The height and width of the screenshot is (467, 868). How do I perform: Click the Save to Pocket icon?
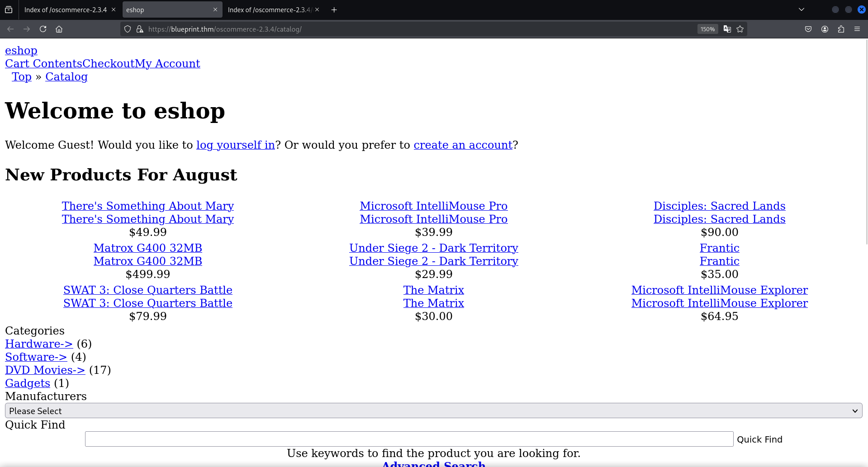click(x=808, y=29)
